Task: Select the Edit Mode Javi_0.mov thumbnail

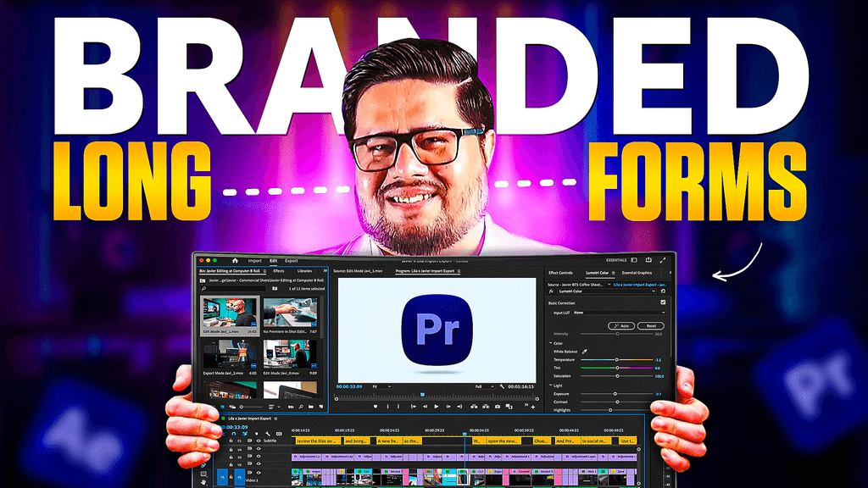Action: click(290, 355)
